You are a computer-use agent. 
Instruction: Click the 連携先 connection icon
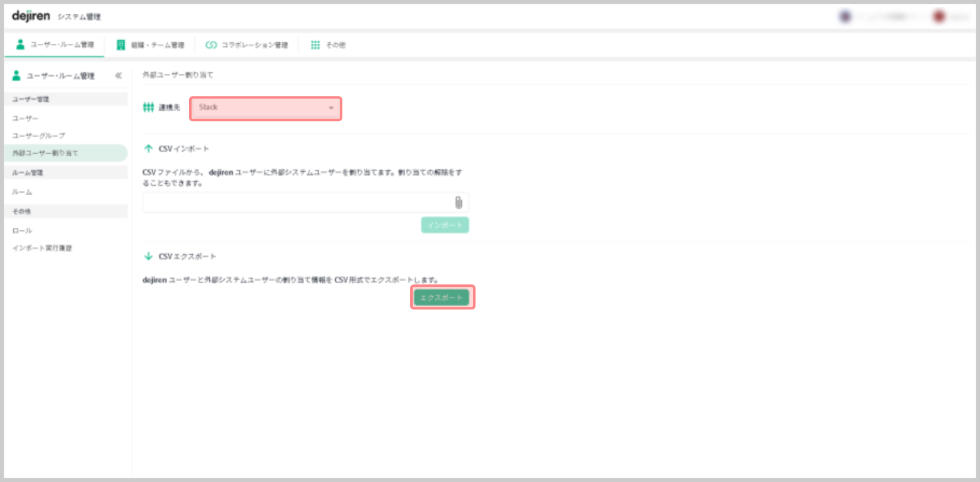click(148, 107)
